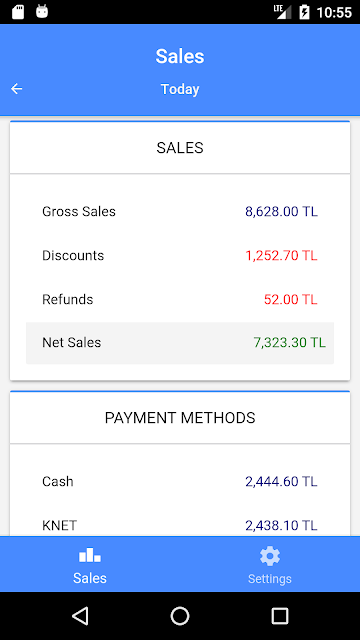Select the Discounts amount 1,252.70 TL
Screen dimensions: 360x640
281,256
